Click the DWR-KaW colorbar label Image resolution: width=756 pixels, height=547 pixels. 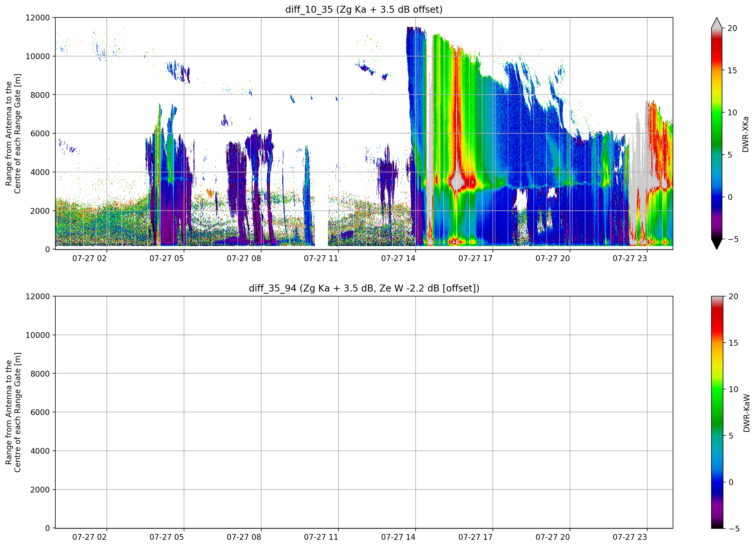click(x=746, y=413)
